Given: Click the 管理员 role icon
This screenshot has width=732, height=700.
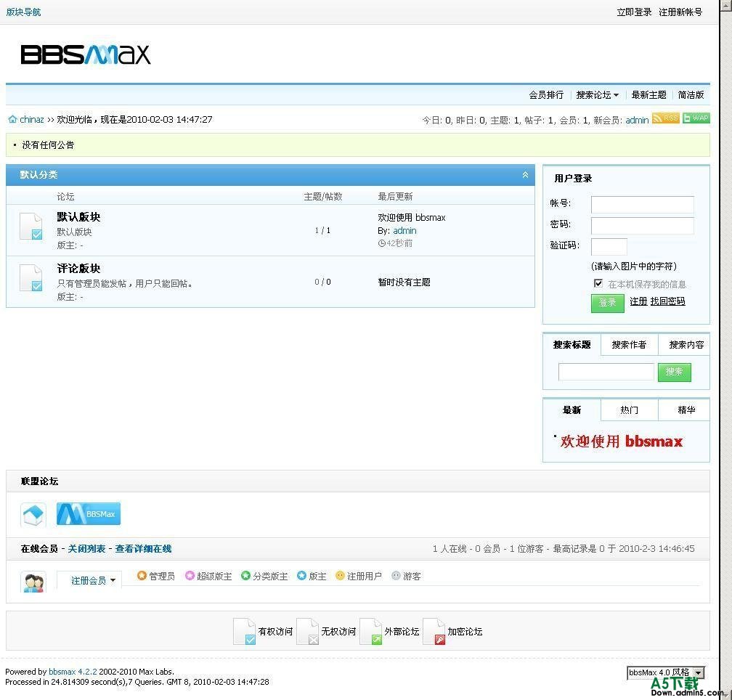Looking at the screenshot, I should tap(142, 576).
